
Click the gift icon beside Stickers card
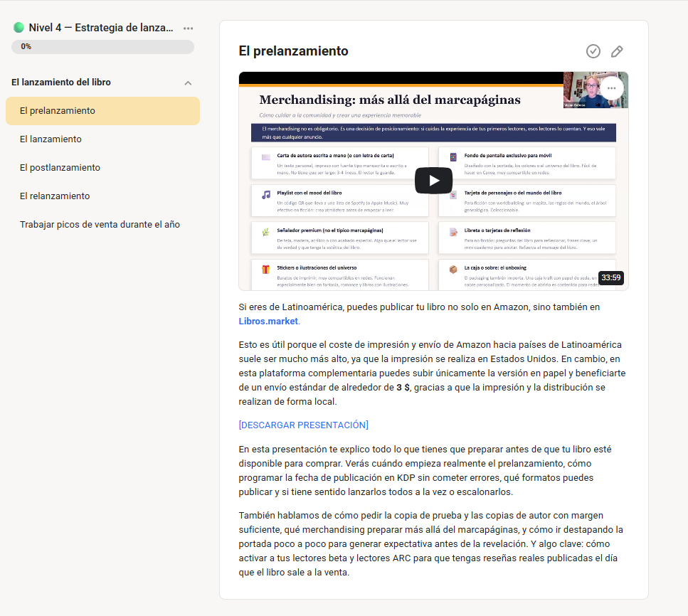click(265, 270)
